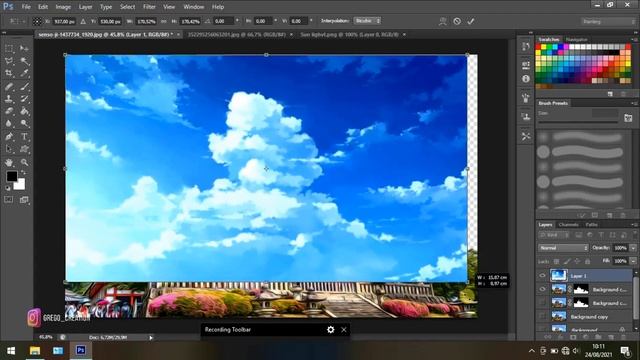Open the Fill slider dropdown arrow

point(633,261)
